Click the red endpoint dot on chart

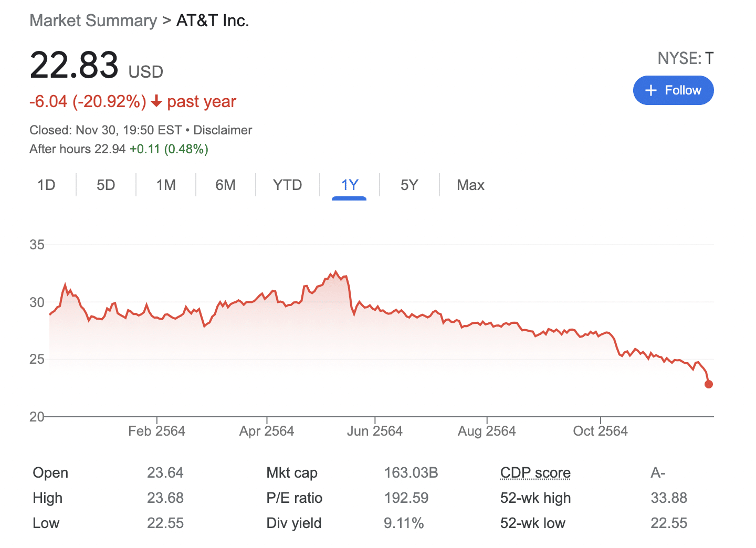pyautogui.click(x=708, y=384)
